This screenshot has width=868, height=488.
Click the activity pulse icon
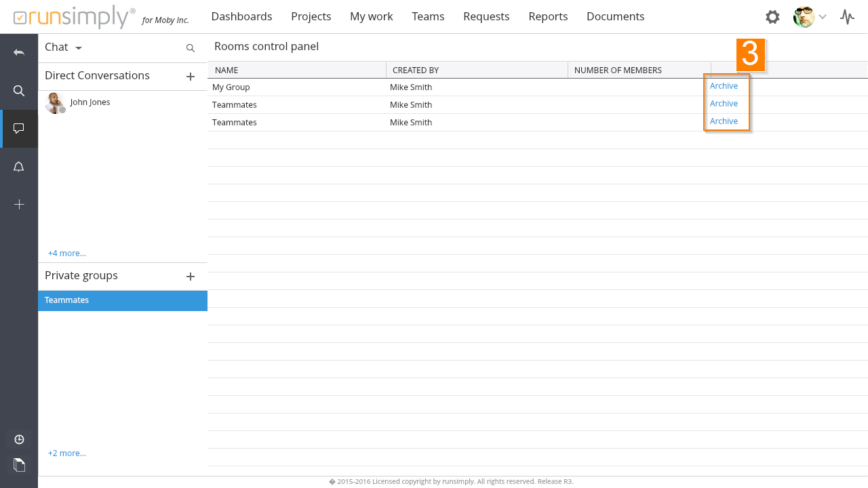[847, 17]
